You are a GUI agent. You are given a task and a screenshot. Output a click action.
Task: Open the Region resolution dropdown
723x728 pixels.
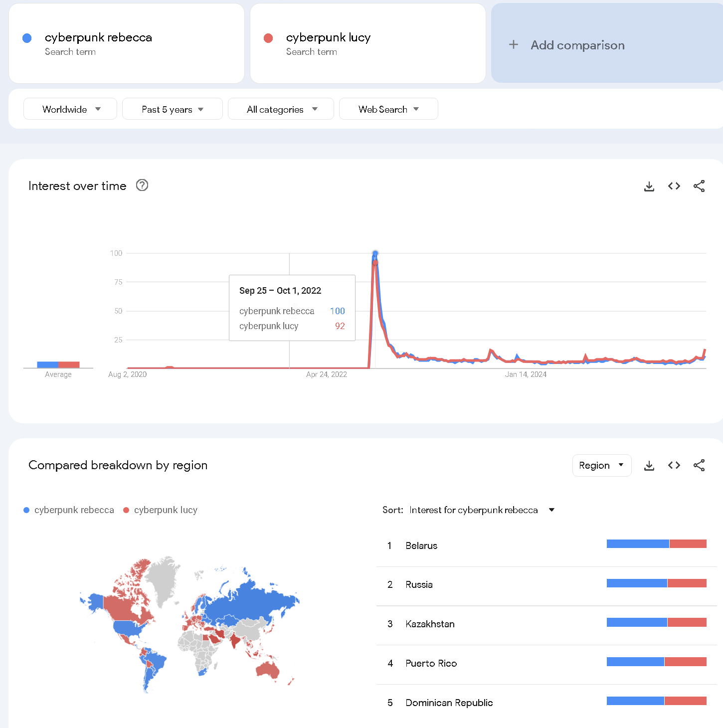click(x=602, y=465)
